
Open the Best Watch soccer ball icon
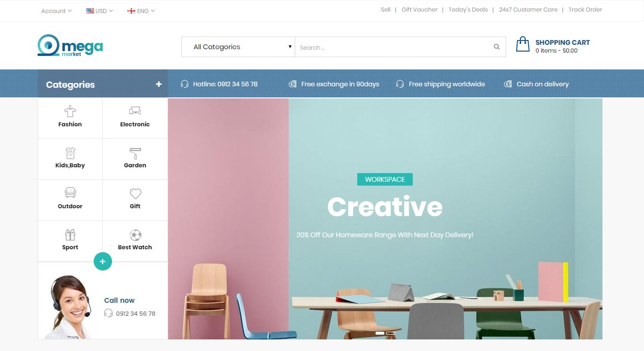pyautogui.click(x=135, y=235)
